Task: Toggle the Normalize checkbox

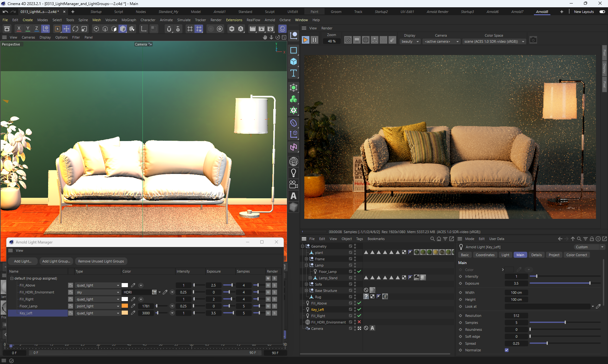Action: pyautogui.click(x=507, y=350)
